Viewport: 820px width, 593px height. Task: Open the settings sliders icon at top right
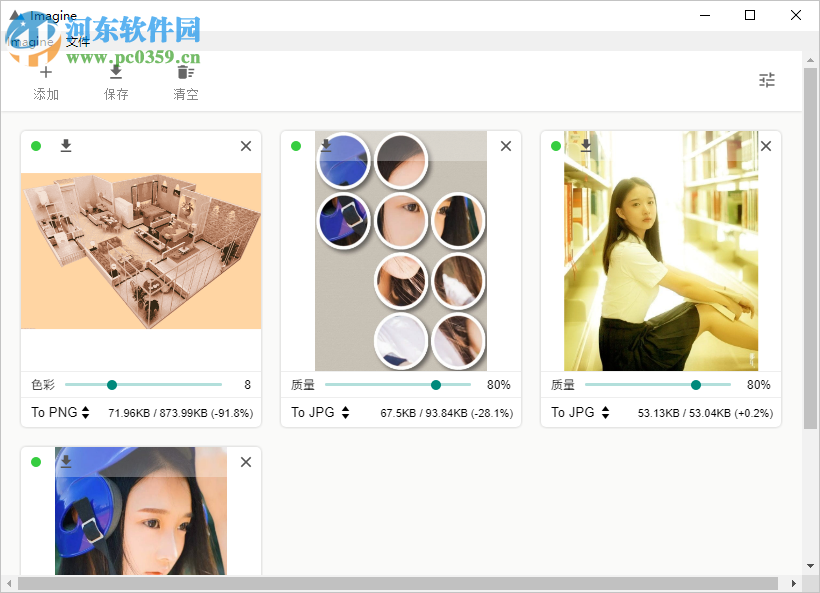point(767,80)
